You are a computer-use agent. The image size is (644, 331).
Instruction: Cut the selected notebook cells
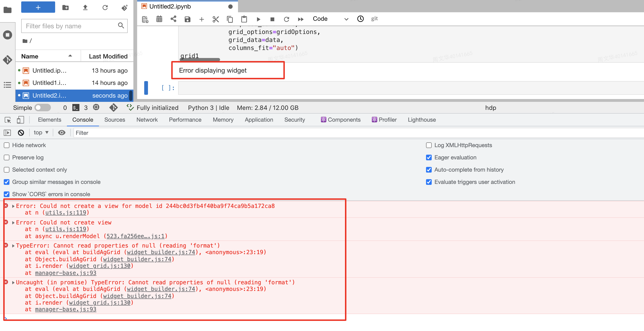(x=216, y=19)
